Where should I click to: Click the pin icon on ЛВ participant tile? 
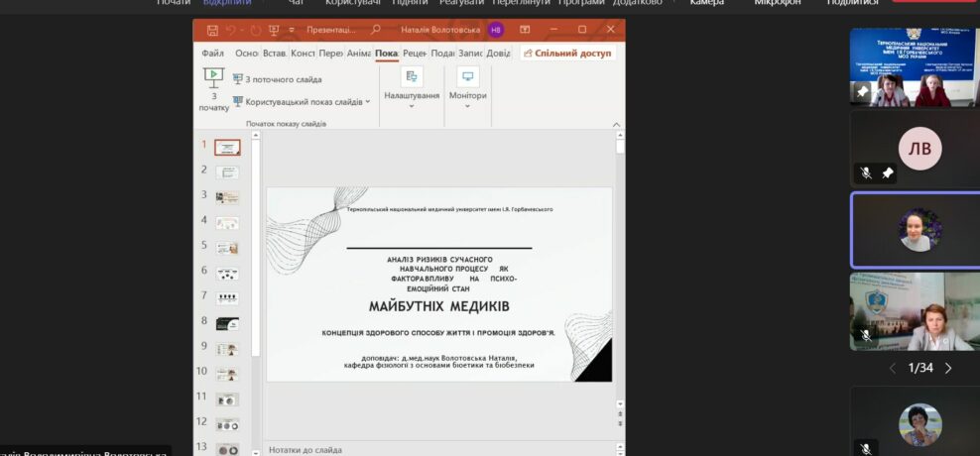(888, 172)
